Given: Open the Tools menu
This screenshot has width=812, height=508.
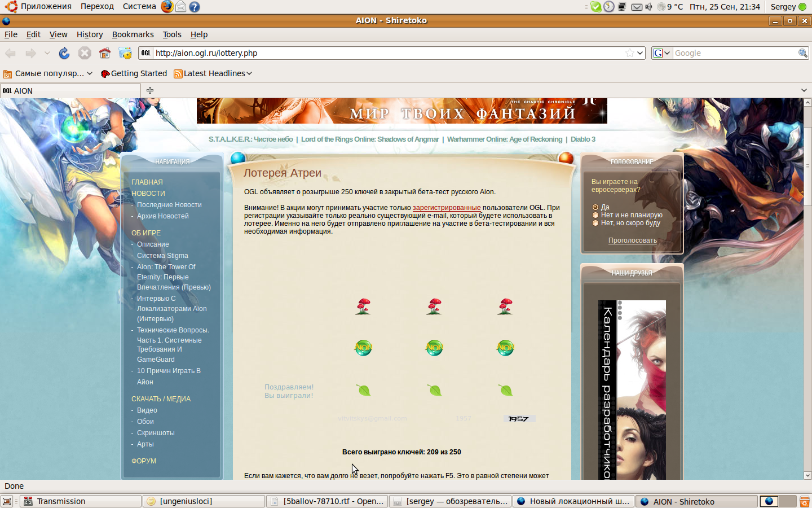Looking at the screenshot, I should click(x=172, y=34).
